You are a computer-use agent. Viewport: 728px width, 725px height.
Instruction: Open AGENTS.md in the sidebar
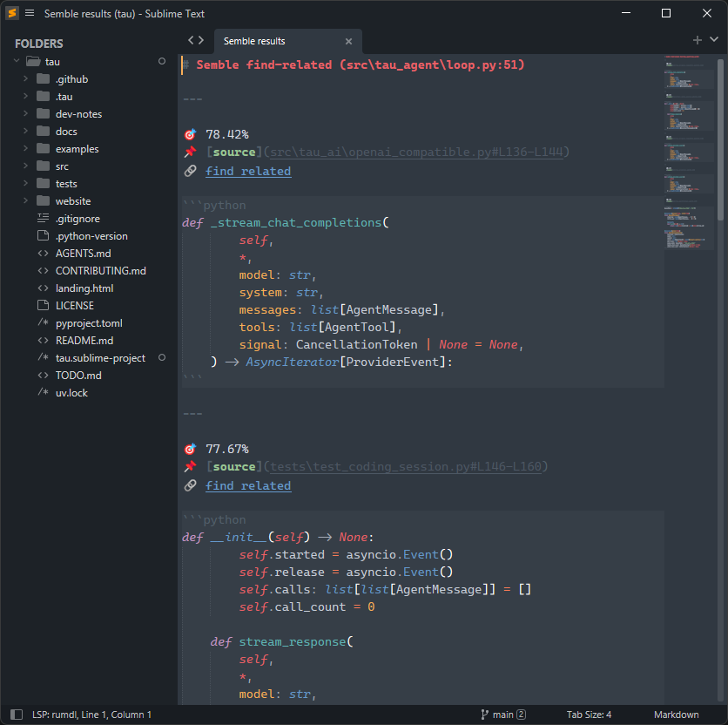83,254
